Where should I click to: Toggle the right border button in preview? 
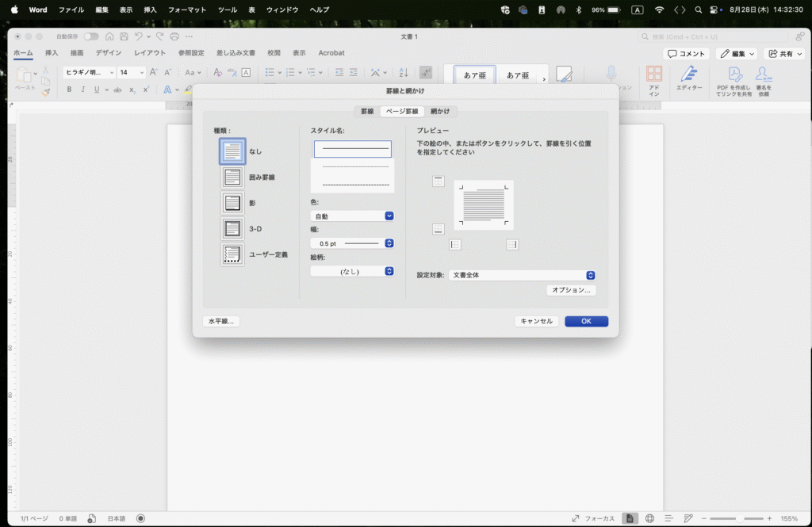click(x=511, y=245)
